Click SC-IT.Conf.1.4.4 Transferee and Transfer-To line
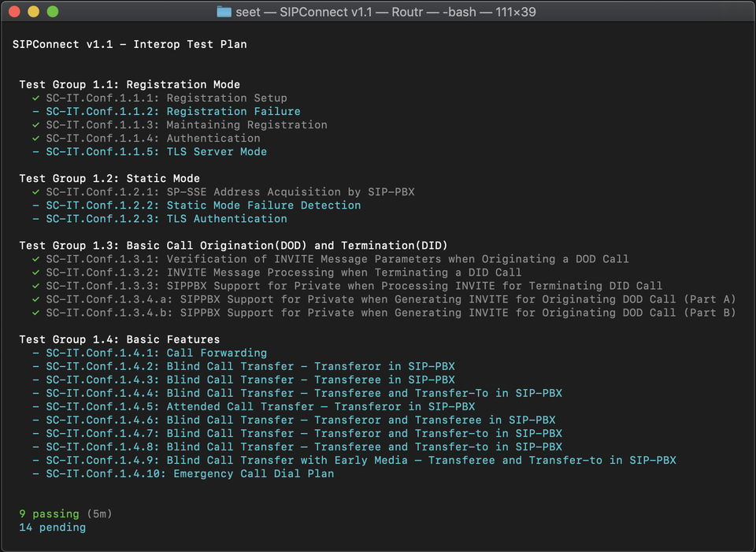756x552 pixels. click(x=304, y=394)
